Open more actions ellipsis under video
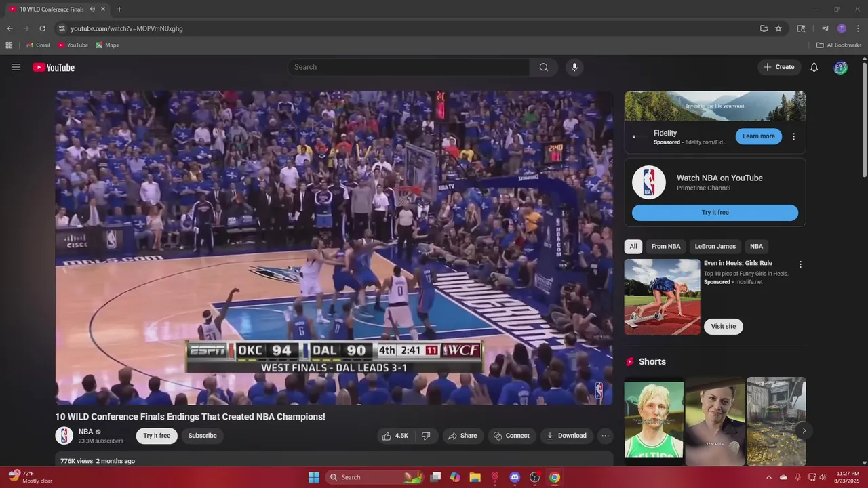The height and width of the screenshot is (488, 868). pyautogui.click(x=606, y=436)
